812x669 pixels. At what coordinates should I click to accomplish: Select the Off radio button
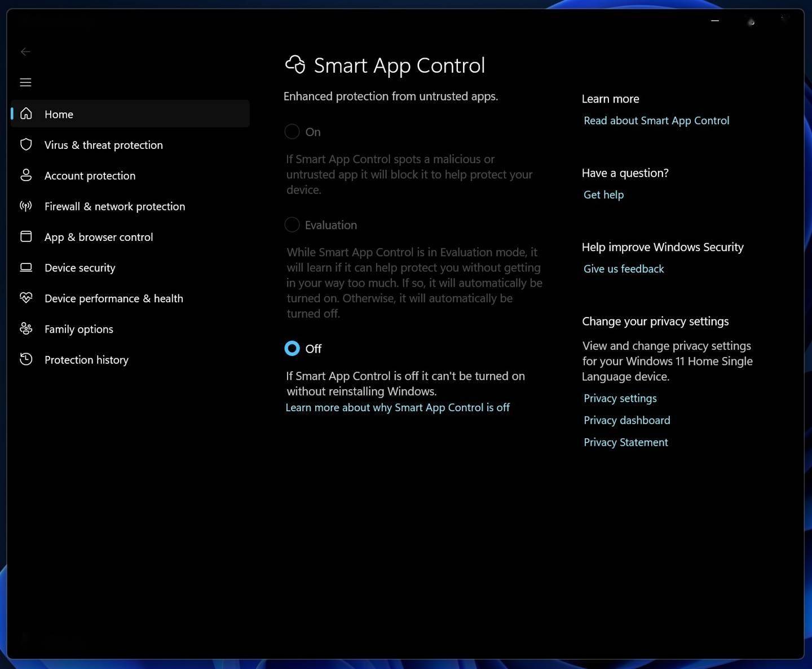292,349
